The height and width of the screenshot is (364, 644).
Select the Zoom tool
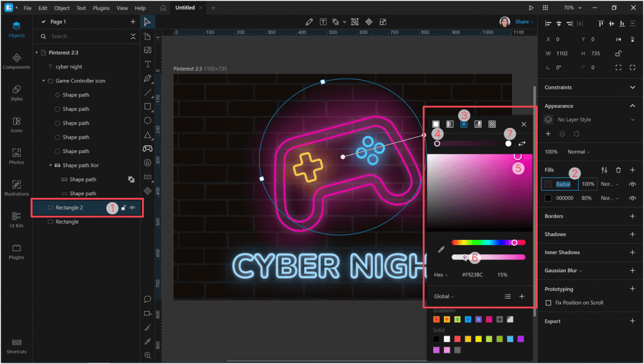tap(147, 355)
